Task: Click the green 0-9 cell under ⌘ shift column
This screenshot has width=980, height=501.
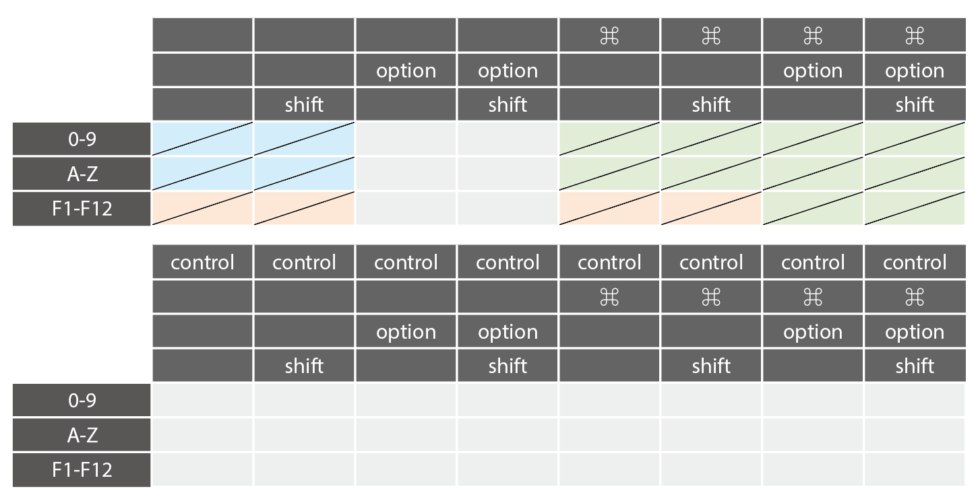Action: tap(711, 139)
